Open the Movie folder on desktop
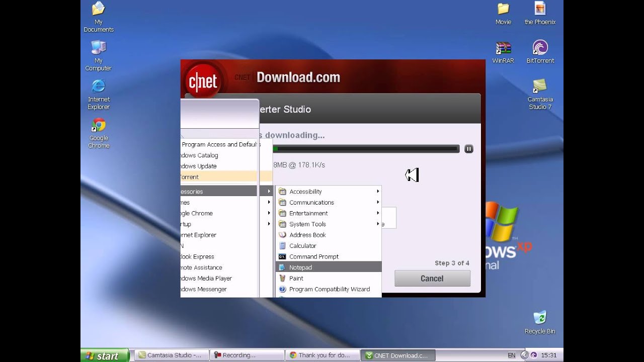The height and width of the screenshot is (362, 644). 503,14
